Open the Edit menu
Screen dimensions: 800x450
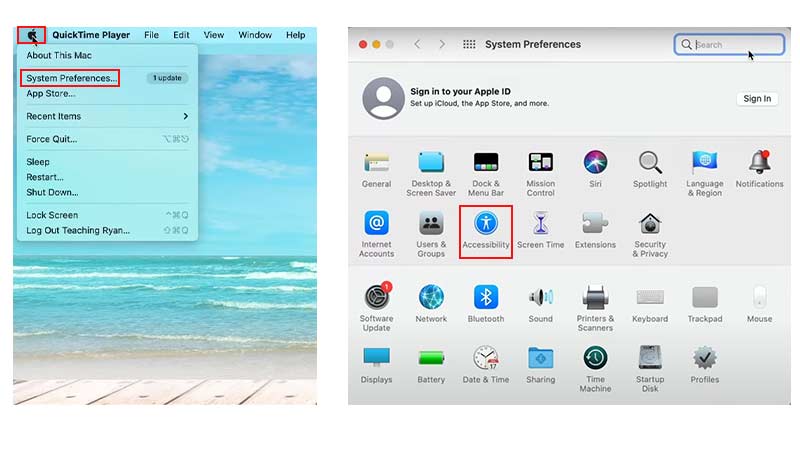point(181,35)
